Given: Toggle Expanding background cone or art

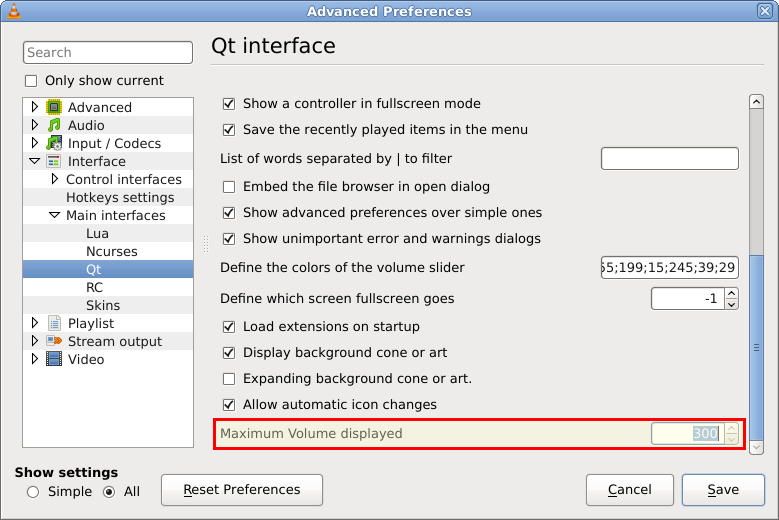Looking at the screenshot, I should [229, 379].
